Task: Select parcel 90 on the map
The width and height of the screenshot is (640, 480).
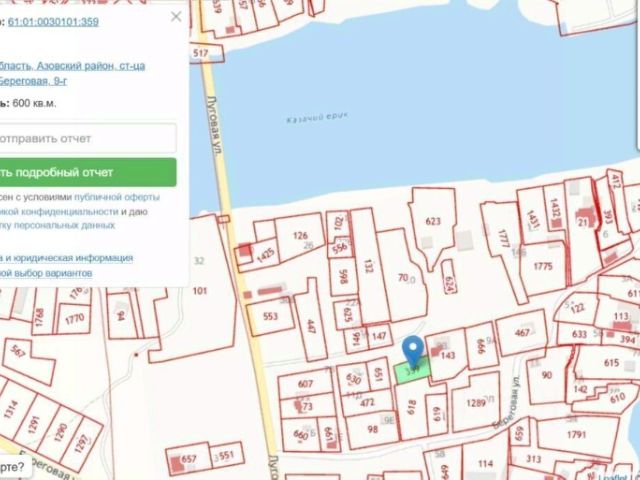Action: 547,375
